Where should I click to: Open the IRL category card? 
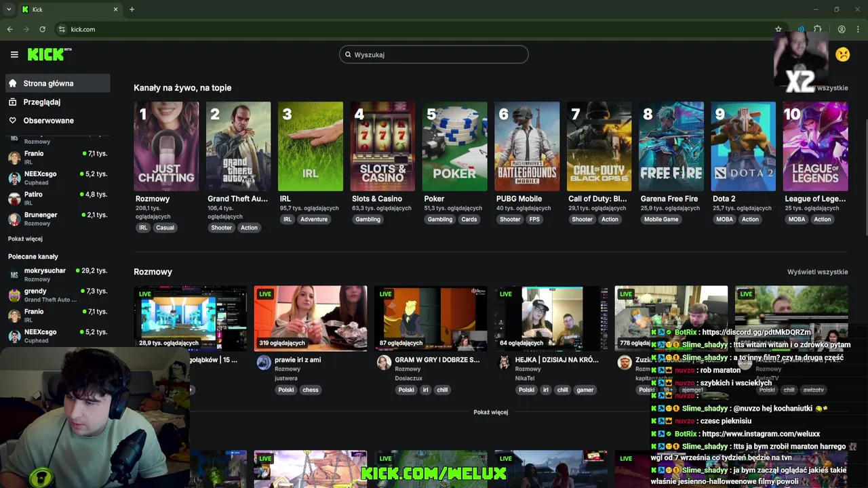(311, 146)
